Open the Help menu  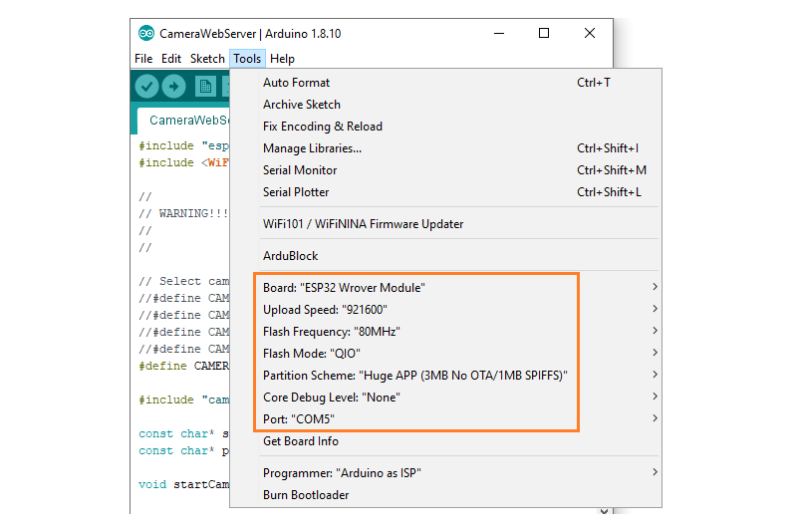coord(282,59)
